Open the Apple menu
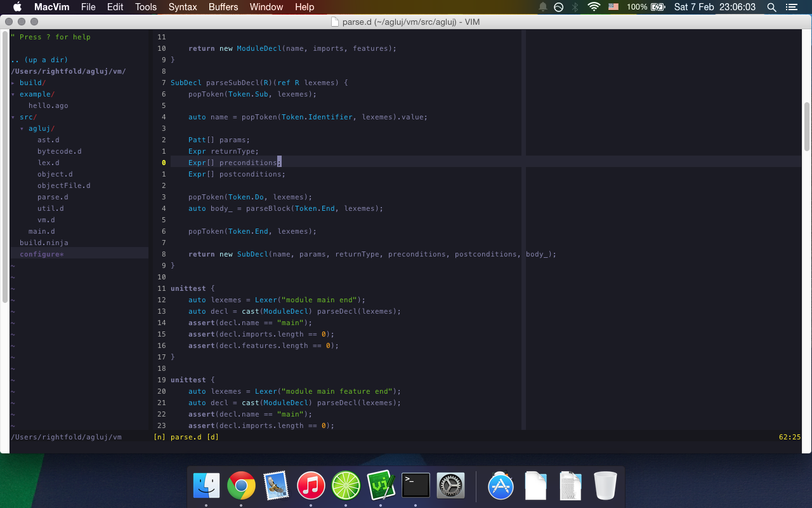The height and width of the screenshot is (508, 812). pos(17,7)
